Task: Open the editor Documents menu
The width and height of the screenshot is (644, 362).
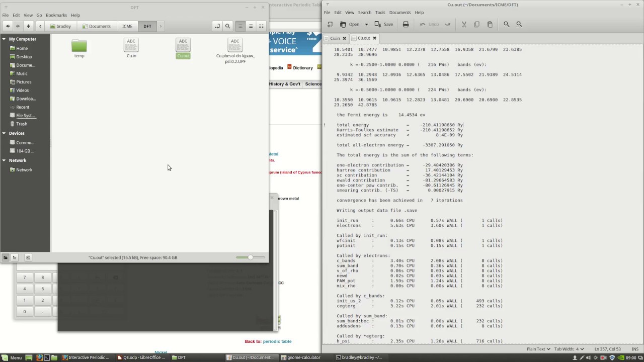Action: pyautogui.click(x=400, y=13)
